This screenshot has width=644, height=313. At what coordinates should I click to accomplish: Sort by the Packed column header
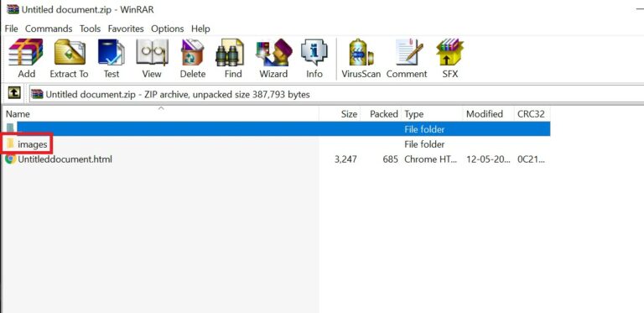pyautogui.click(x=381, y=114)
